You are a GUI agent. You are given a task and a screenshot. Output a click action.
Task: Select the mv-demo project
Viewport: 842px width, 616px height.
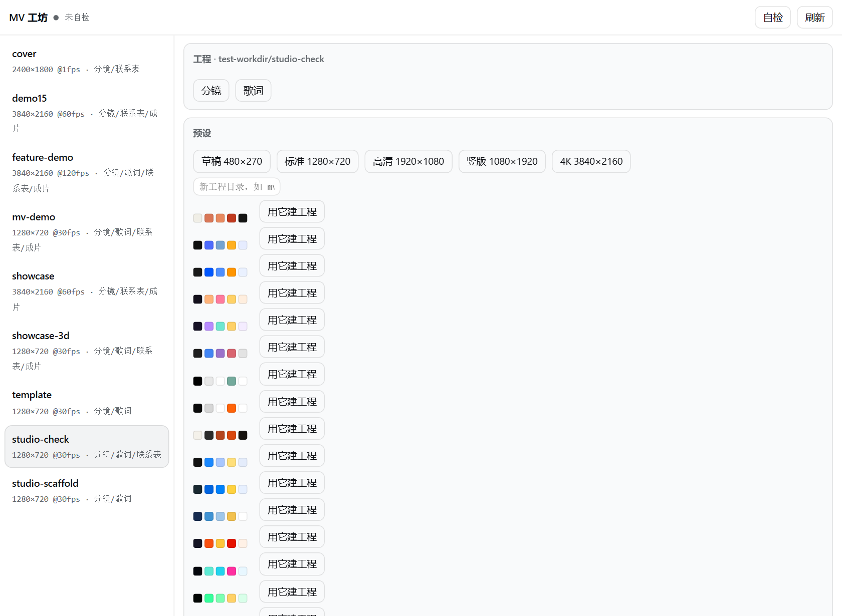click(87, 232)
